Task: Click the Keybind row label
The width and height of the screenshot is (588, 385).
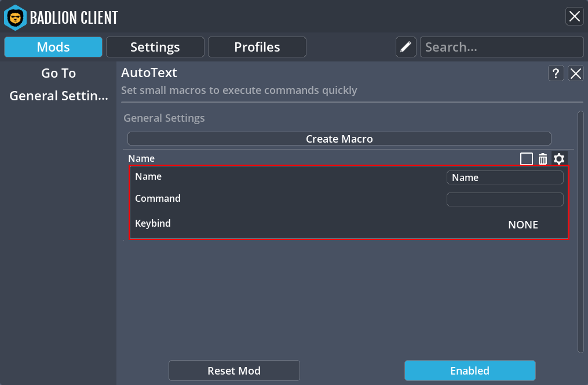Action: pos(153,223)
